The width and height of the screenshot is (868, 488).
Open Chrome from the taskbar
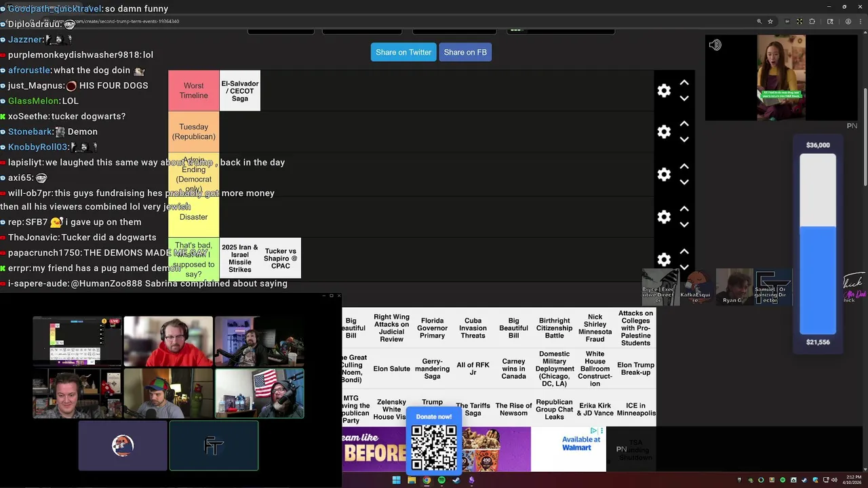[x=427, y=481]
